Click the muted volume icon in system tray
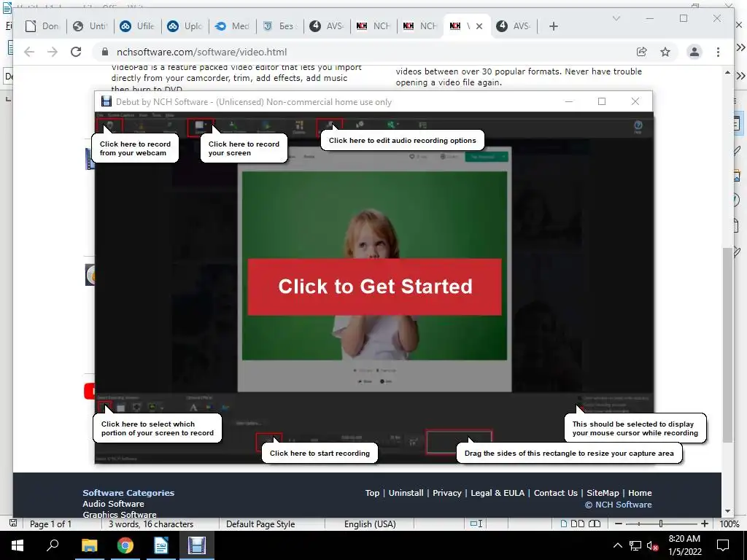 point(653,545)
